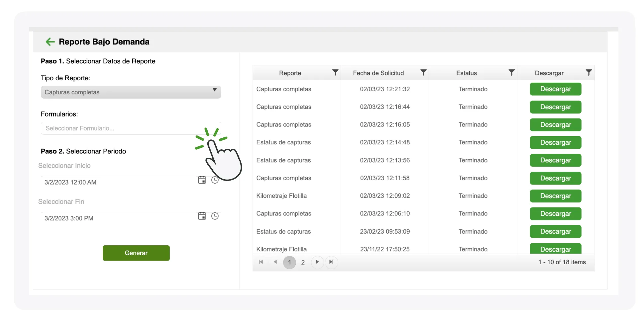
Task: Open the Seleccionar Formulario field
Action: point(131,128)
